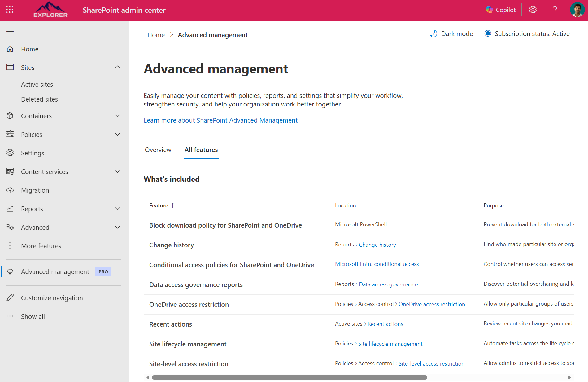Viewport: 588px width, 382px height.
Task: Switch to the Overview tab
Action: pos(158,150)
